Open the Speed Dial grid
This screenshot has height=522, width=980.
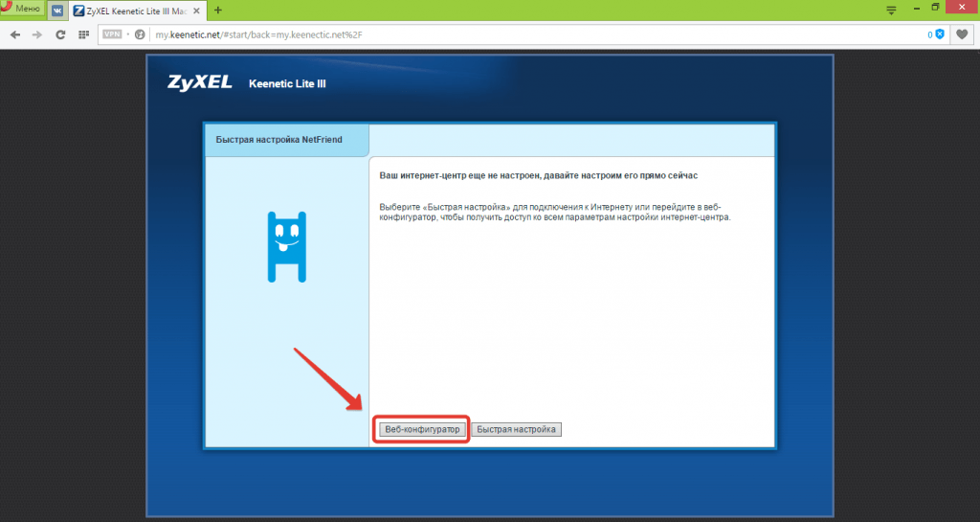(83, 35)
